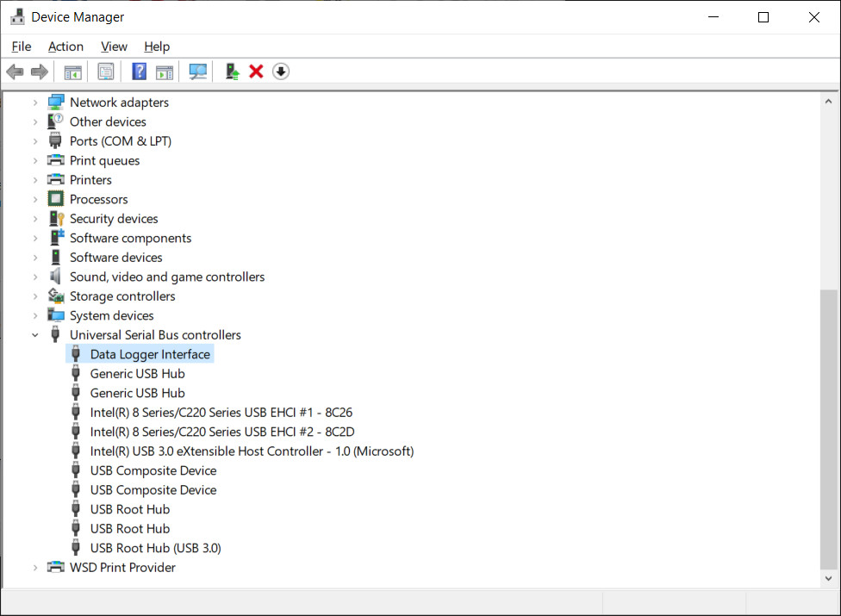Click the vertical scrollbar thumb
Viewport: 841px width, 616px height.
(x=829, y=429)
